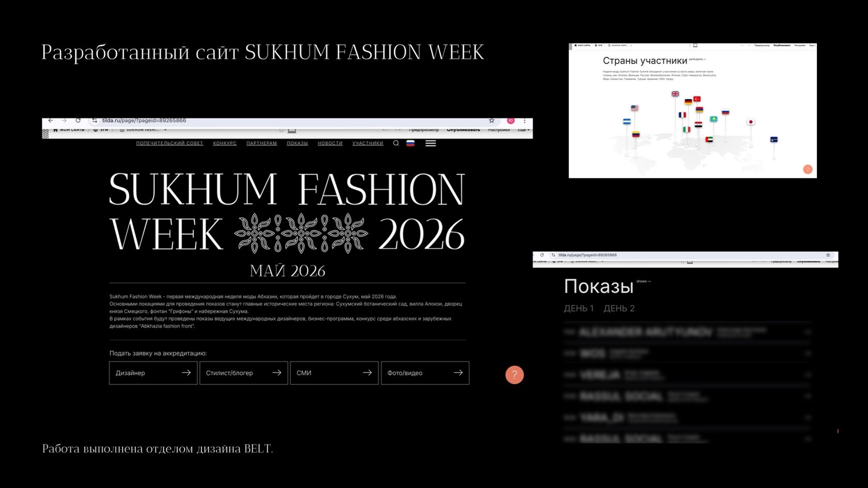
Task: Click the Germany flag marker on the map
Action: click(x=688, y=102)
